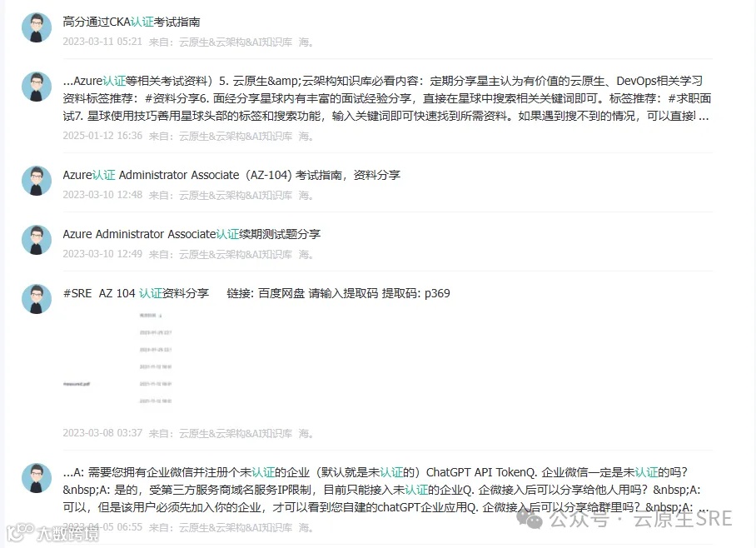
Task: Click the source 云原生&云架构&AI知识库 under the 企业微信 post
Action: tap(236, 527)
